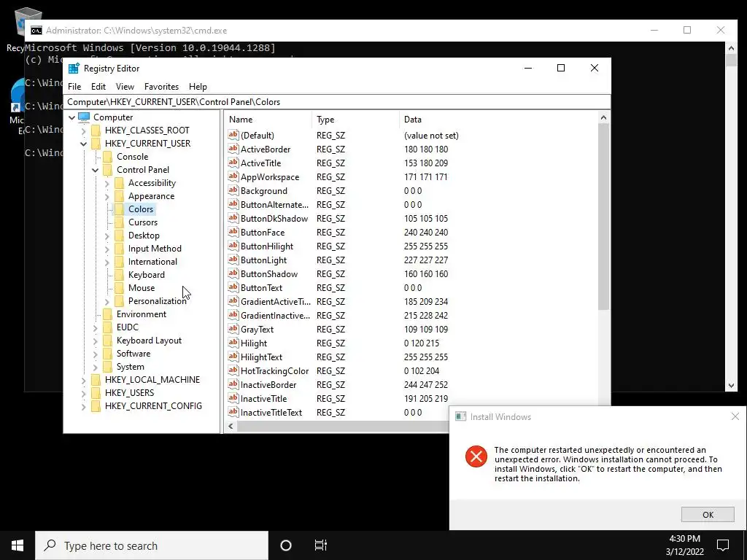Open Task View on the taskbar
This screenshot has width=747, height=560.
[321, 545]
